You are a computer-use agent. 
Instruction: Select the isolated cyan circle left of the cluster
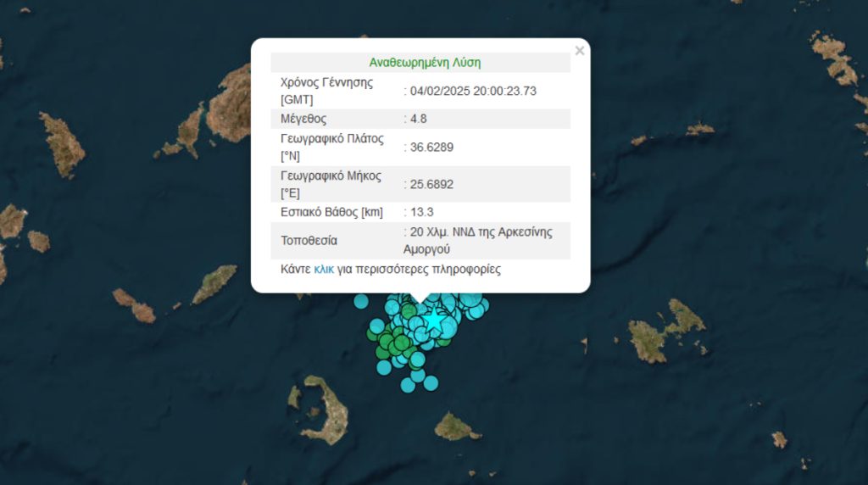coord(361,300)
